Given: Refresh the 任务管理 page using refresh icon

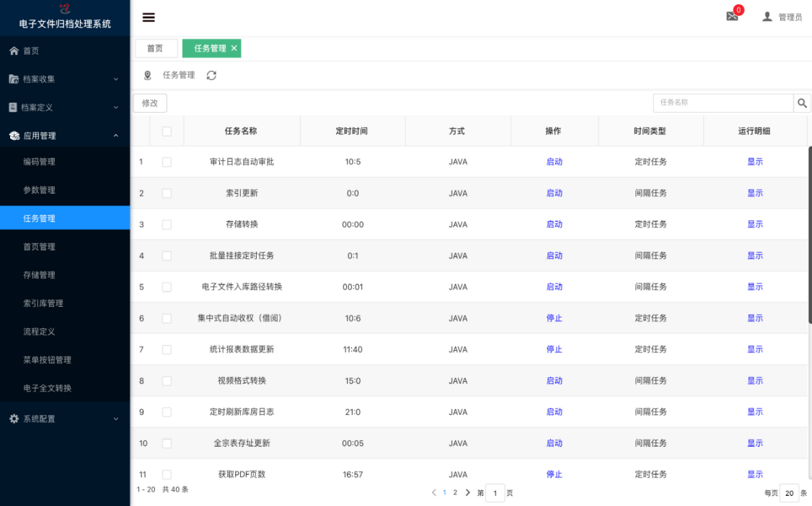Looking at the screenshot, I should 211,75.
